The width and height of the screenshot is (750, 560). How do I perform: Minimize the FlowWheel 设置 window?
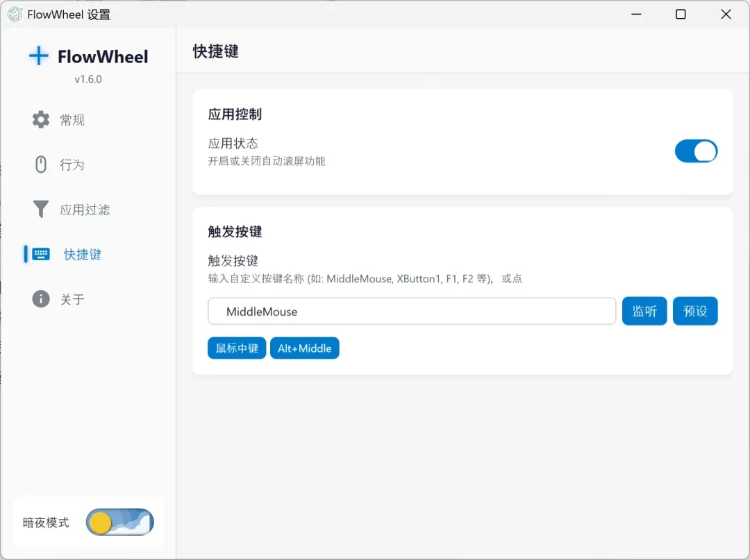coord(636,15)
